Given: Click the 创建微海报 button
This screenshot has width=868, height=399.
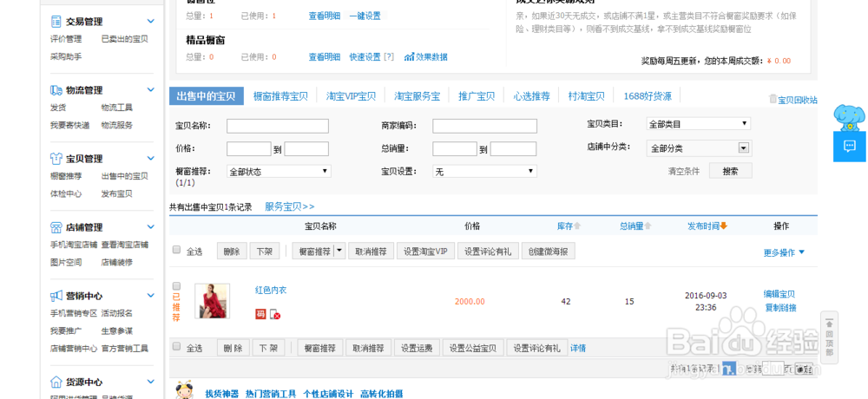Looking at the screenshot, I should (548, 252).
